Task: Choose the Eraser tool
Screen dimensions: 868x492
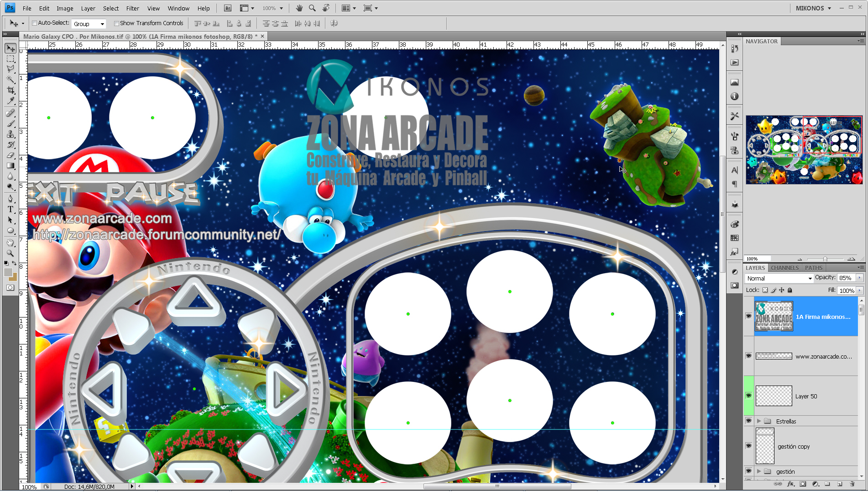Action: click(10, 155)
